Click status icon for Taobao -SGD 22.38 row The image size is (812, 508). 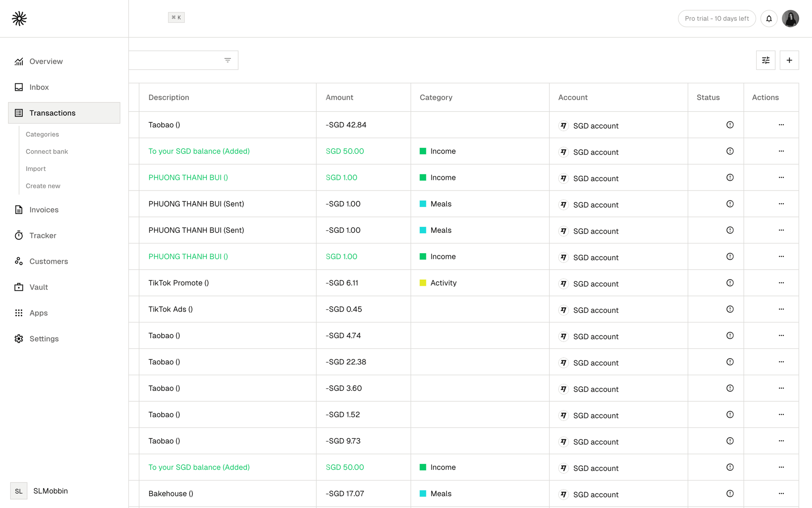[730, 362]
